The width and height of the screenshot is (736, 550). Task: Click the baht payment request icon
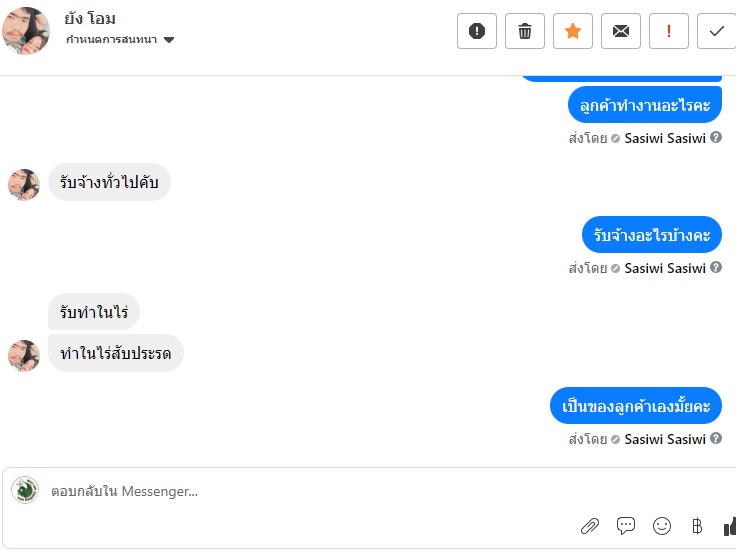697,526
